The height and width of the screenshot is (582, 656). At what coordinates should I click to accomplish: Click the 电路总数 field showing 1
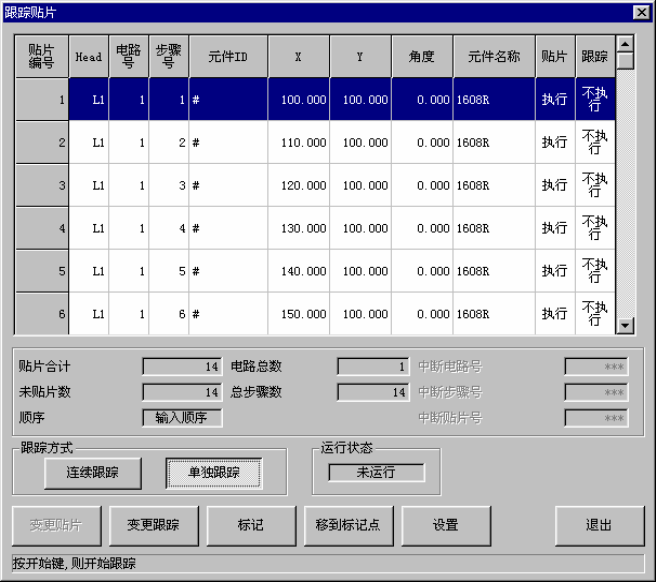(x=374, y=367)
